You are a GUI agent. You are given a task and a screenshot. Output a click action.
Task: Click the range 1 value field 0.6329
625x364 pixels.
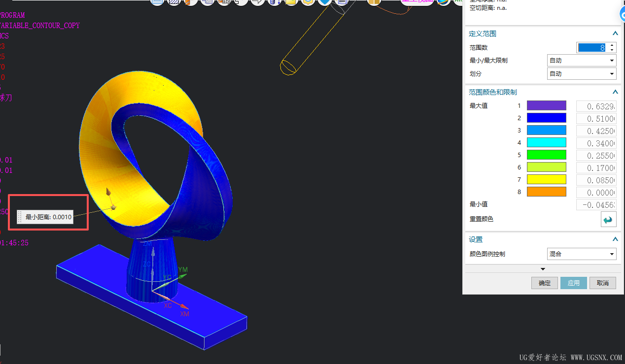click(x=596, y=106)
